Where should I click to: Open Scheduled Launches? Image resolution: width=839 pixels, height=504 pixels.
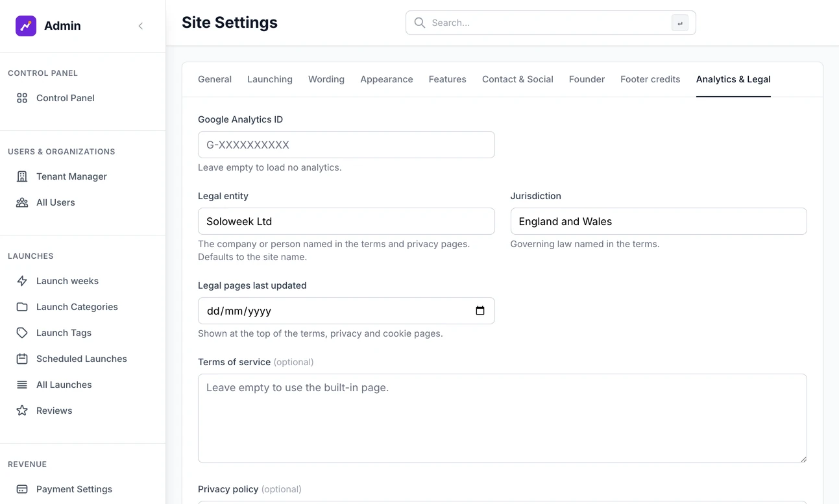tap(83, 359)
